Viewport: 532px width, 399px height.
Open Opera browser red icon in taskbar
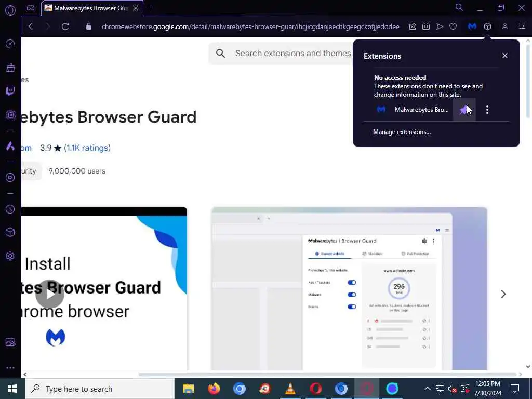(315, 389)
